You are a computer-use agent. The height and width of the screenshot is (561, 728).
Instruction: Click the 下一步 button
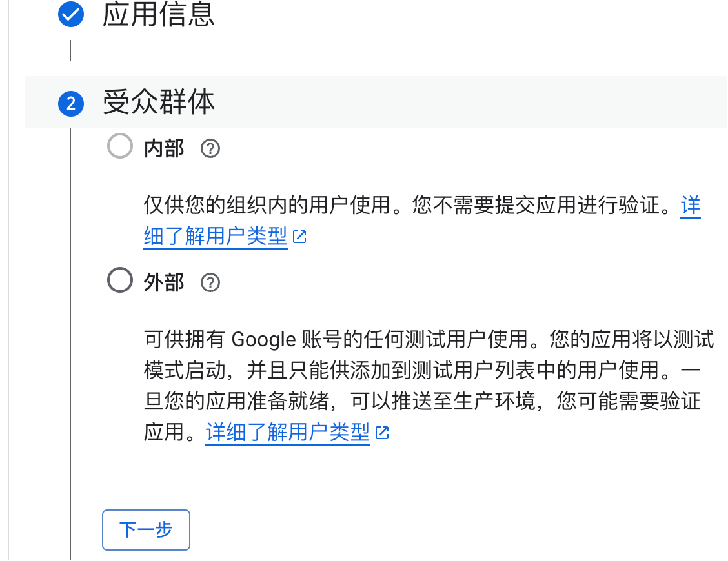[x=146, y=530]
